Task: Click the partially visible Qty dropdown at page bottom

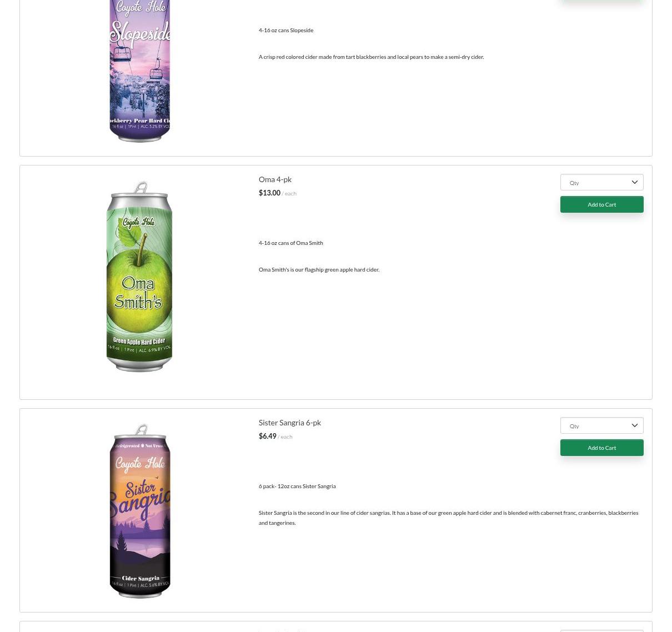Action: [601, 630]
